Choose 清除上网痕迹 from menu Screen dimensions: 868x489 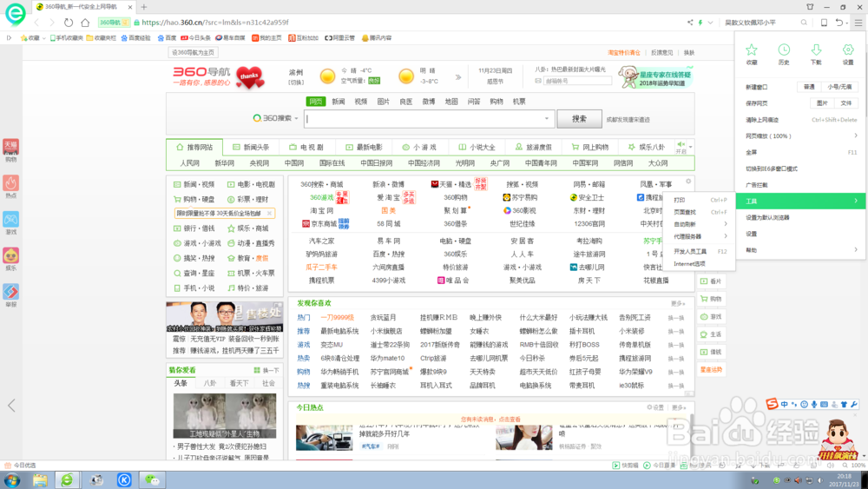click(801, 120)
